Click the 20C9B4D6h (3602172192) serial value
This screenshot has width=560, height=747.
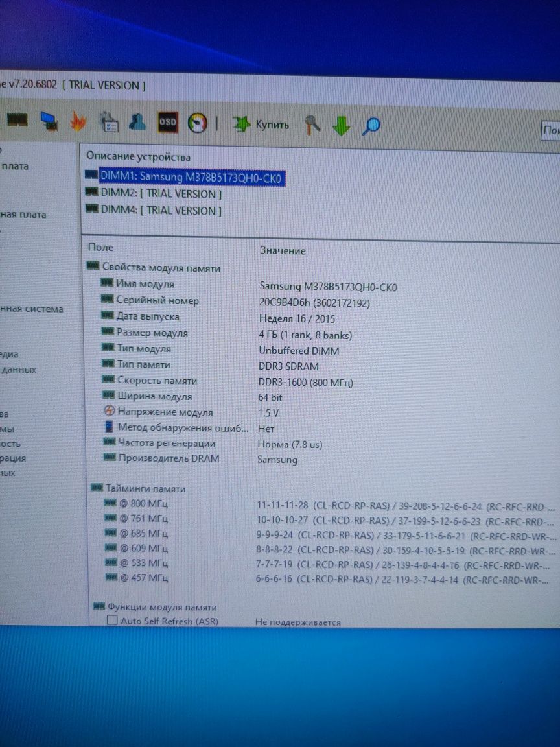coord(315,303)
